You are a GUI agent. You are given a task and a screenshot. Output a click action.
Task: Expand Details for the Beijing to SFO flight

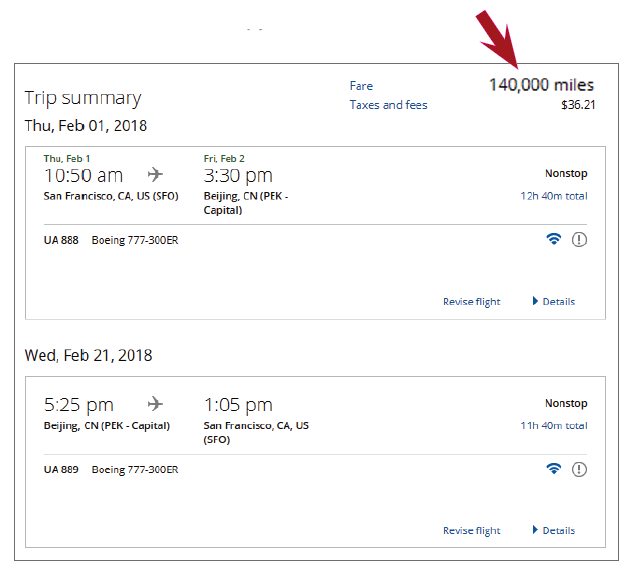point(554,530)
